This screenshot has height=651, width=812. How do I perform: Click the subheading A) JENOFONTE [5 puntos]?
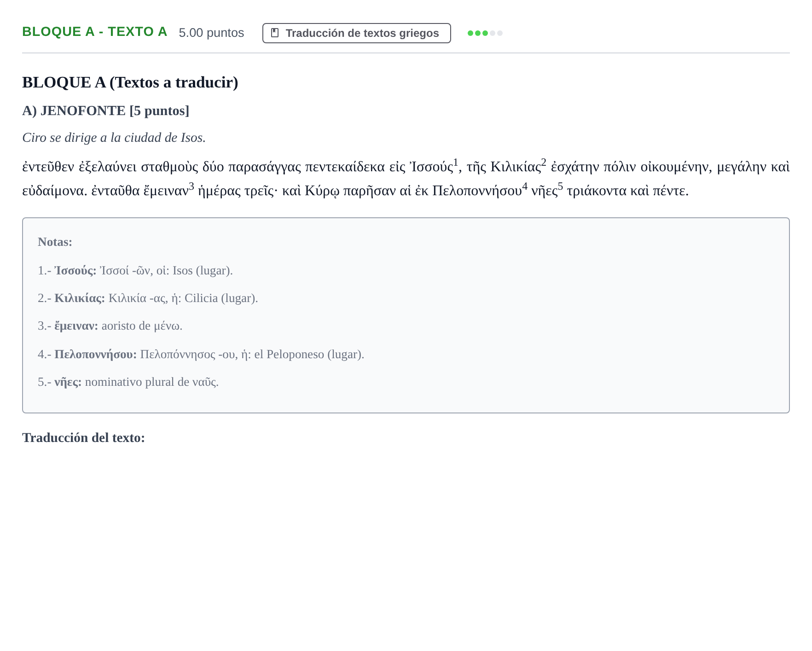tap(106, 110)
